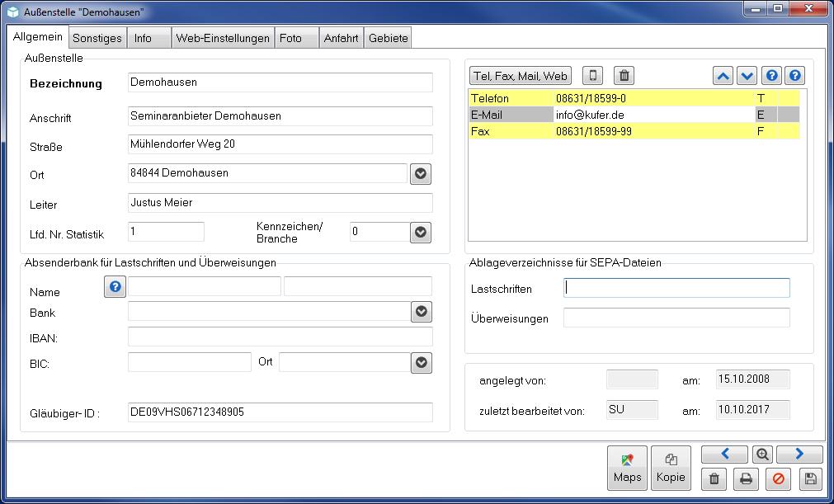Image resolution: width=834 pixels, height=504 pixels.
Task: Click the help icon next to Name field
Action: click(x=115, y=287)
